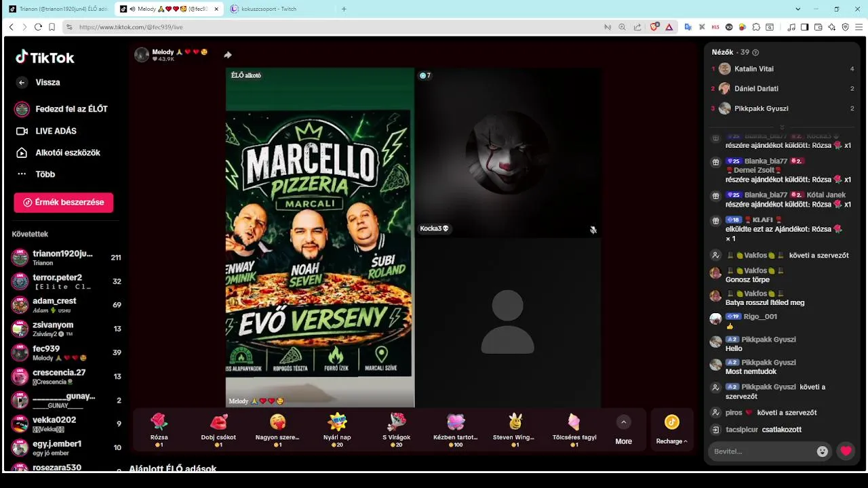Click Nézők info icon
Image resolution: width=868 pixels, height=488 pixels.
pos(755,52)
